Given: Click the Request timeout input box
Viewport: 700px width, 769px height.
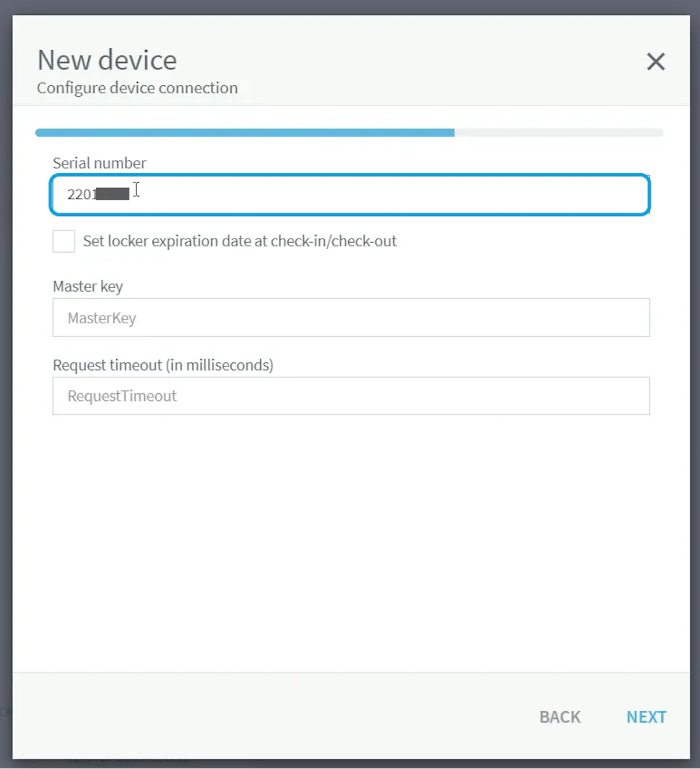Looking at the screenshot, I should pos(351,396).
